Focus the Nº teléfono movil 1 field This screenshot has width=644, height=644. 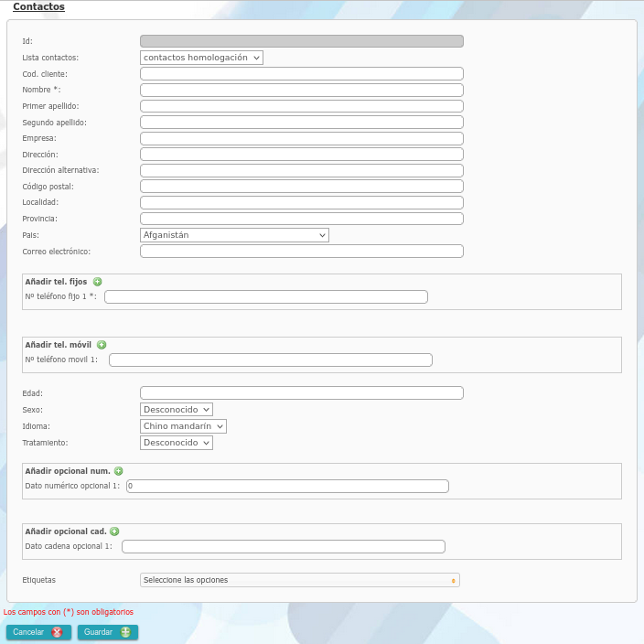270,360
